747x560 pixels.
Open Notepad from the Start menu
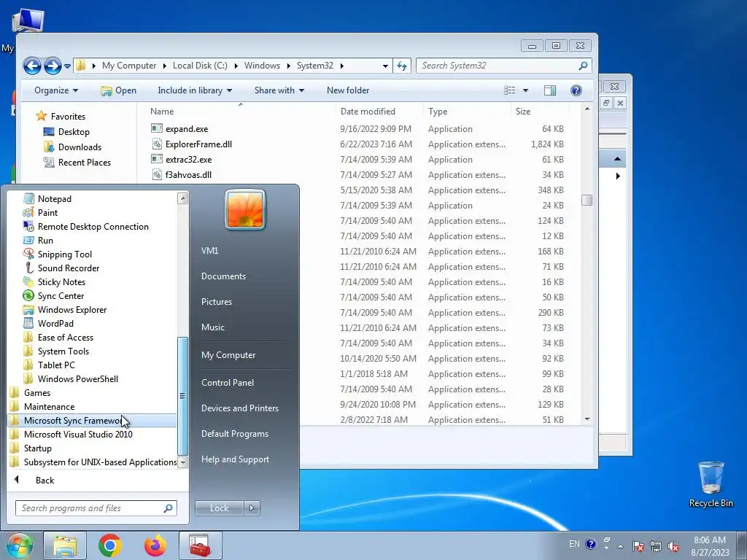point(54,198)
